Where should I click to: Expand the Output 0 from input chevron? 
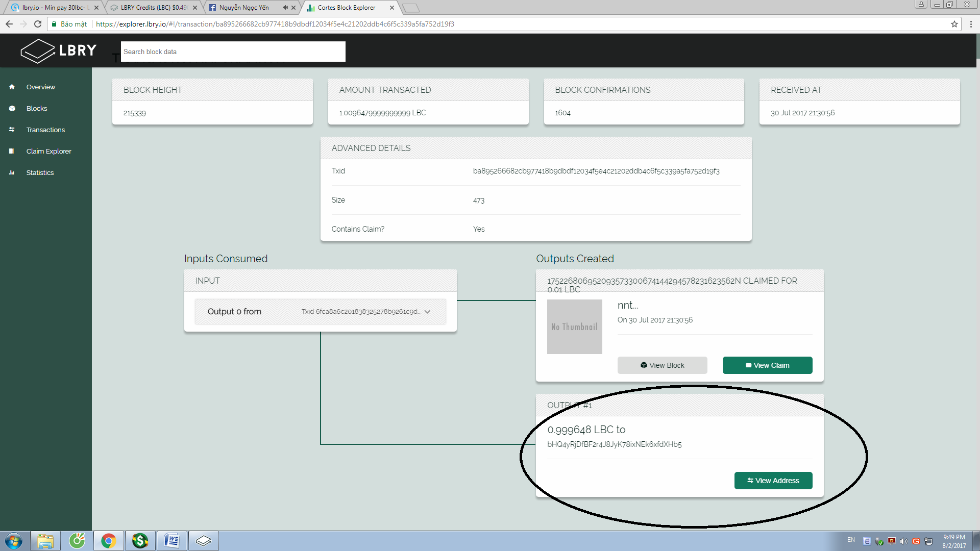(x=427, y=312)
